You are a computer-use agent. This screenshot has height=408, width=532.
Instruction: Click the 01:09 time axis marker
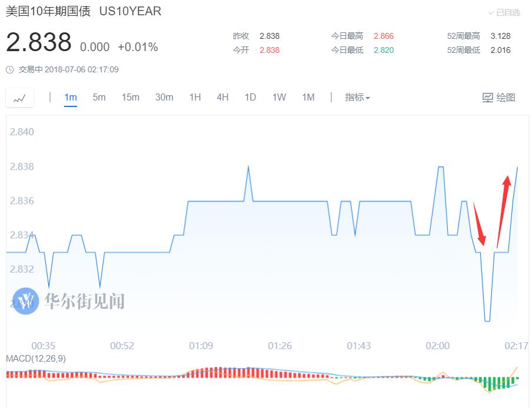[201, 346]
